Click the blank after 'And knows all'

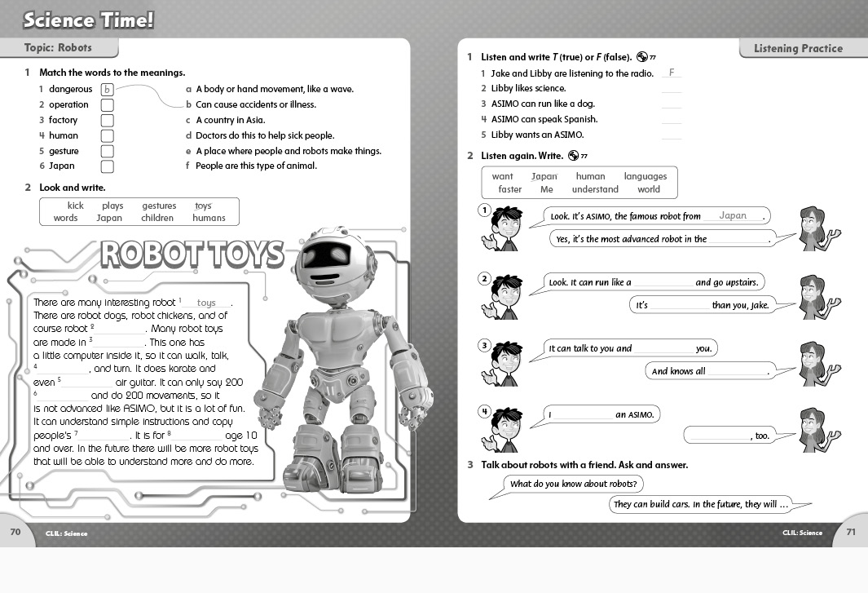coord(737,371)
